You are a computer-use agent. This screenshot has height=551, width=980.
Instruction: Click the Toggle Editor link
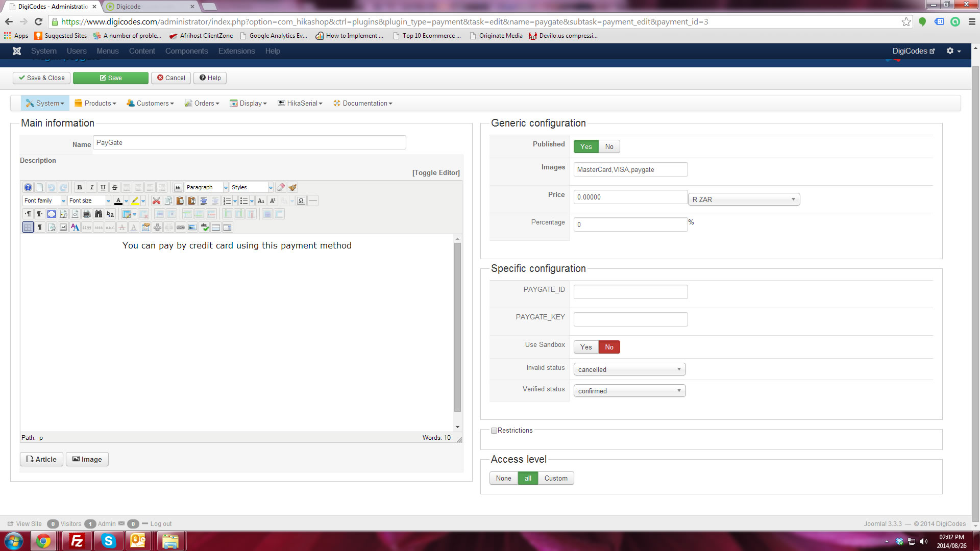pos(436,172)
